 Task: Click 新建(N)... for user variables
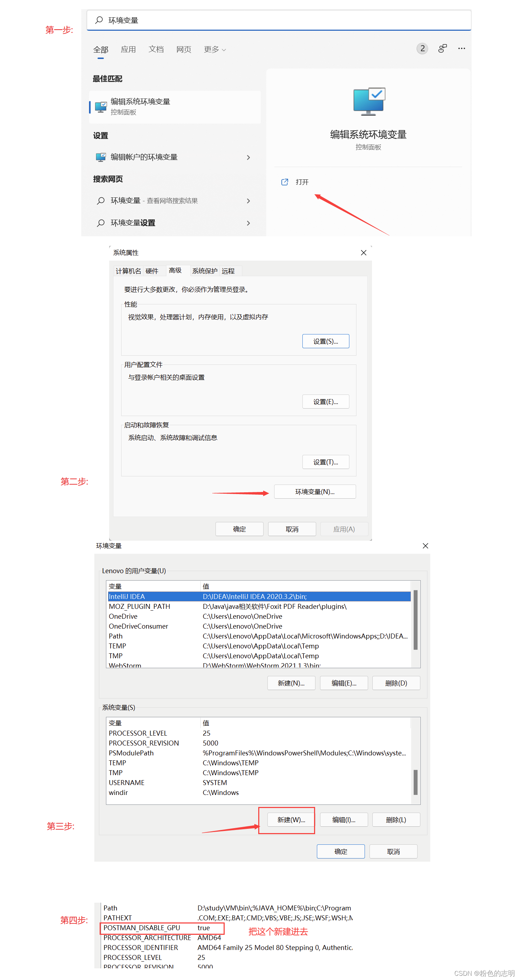291,683
